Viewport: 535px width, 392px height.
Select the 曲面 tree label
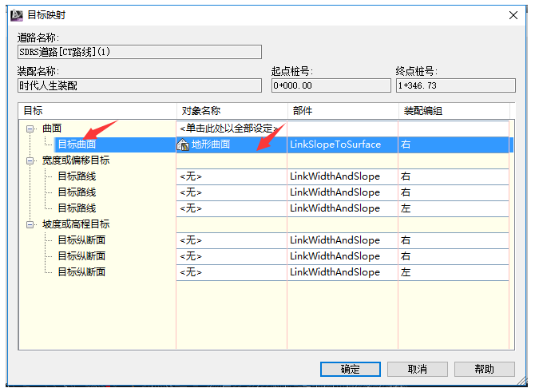click(52, 129)
